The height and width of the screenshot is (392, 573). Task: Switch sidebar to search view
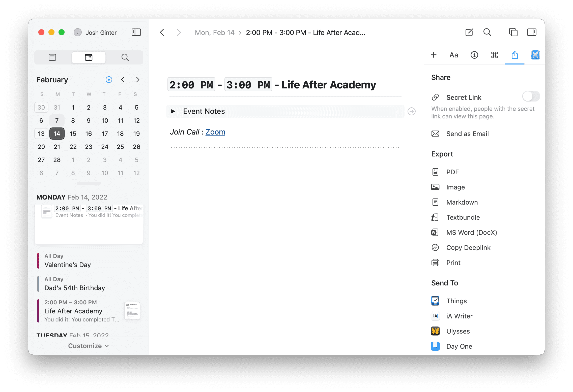(x=125, y=57)
